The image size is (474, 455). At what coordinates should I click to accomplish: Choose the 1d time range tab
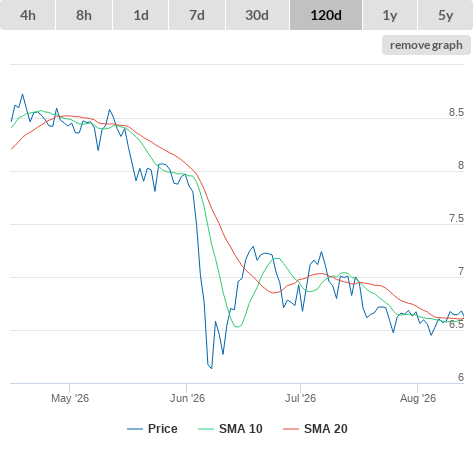coord(141,15)
